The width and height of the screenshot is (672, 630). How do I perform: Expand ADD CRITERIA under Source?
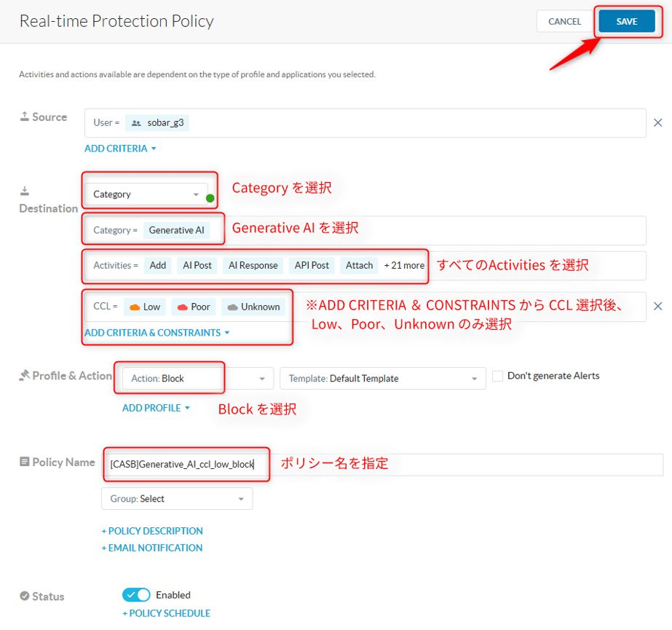121,149
